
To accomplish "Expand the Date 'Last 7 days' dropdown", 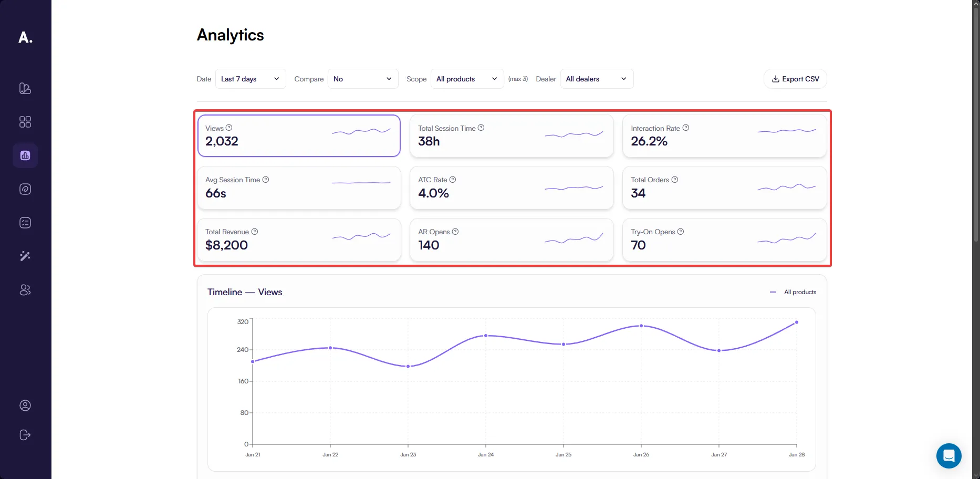I will coord(251,79).
